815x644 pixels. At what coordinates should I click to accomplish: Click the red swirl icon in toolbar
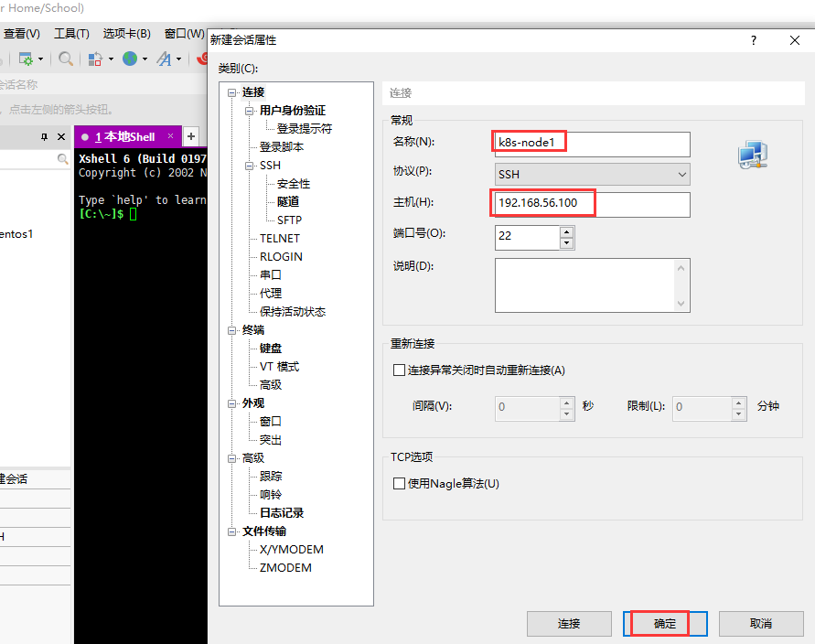click(x=201, y=59)
